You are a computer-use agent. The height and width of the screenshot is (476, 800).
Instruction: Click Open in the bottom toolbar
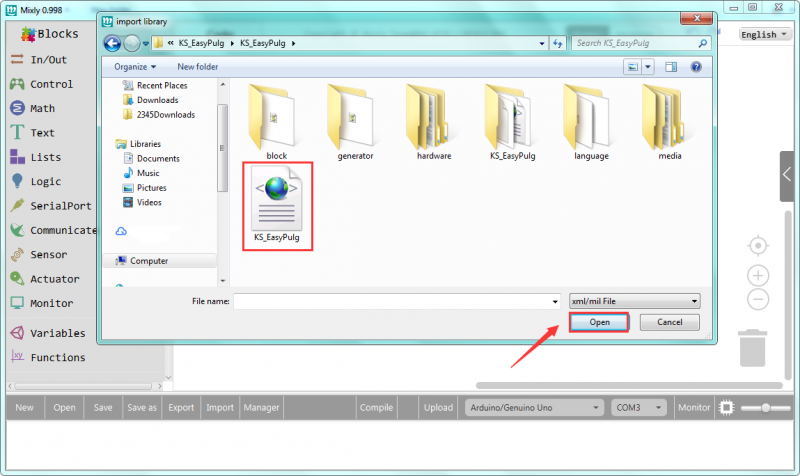coord(64,408)
